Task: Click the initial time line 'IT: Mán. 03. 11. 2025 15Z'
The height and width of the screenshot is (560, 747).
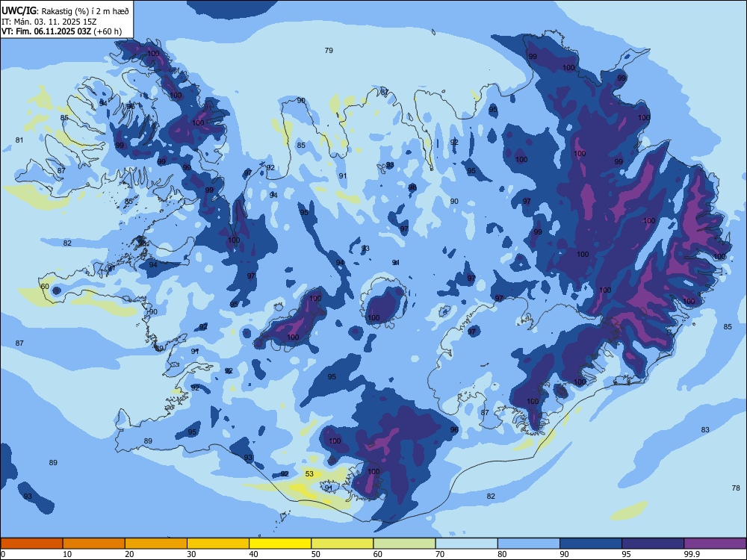Action: pos(49,22)
